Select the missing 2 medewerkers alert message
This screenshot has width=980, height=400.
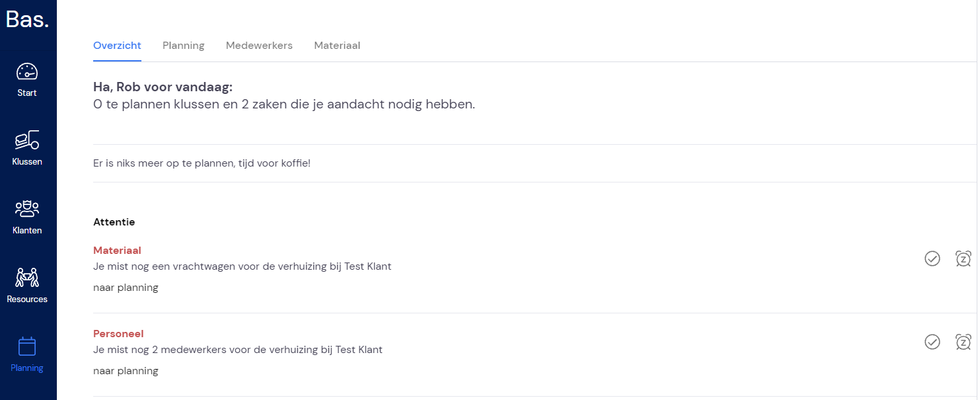point(238,350)
